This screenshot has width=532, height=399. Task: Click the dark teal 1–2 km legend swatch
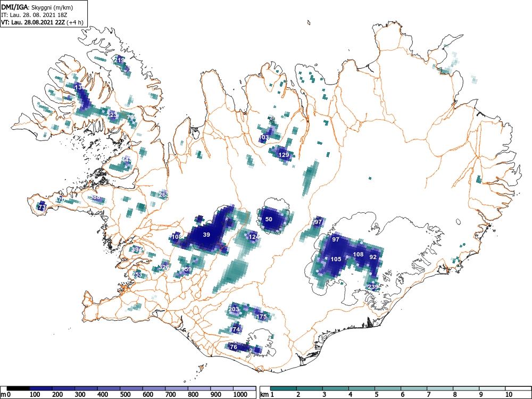tap(284, 388)
